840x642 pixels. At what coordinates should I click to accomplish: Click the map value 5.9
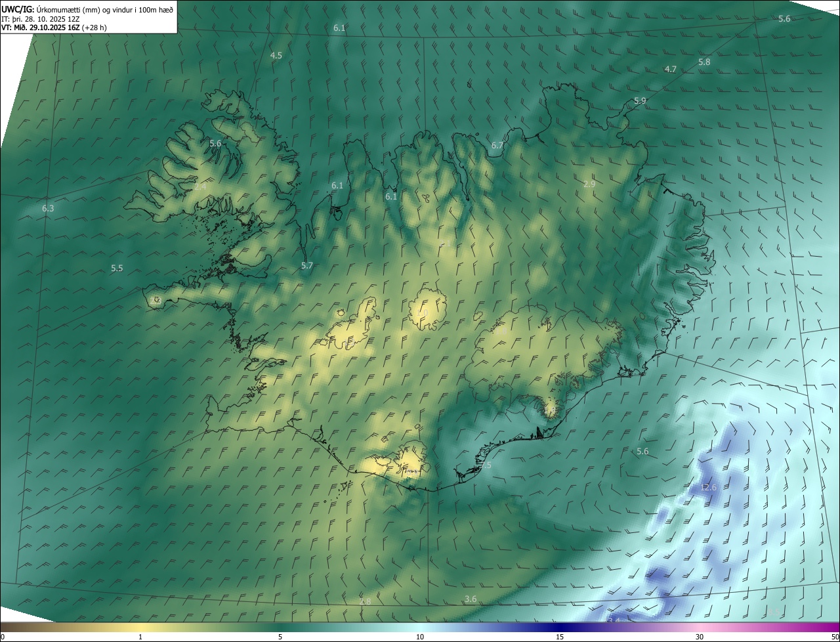tap(640, 100)
